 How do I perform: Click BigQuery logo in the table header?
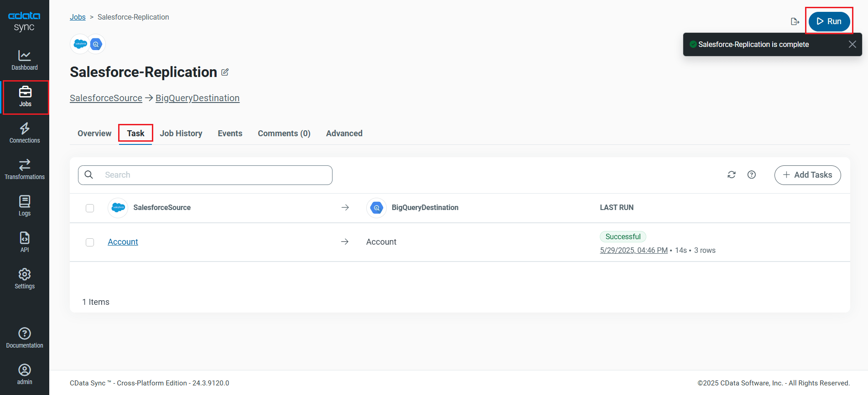click(377, 208)
